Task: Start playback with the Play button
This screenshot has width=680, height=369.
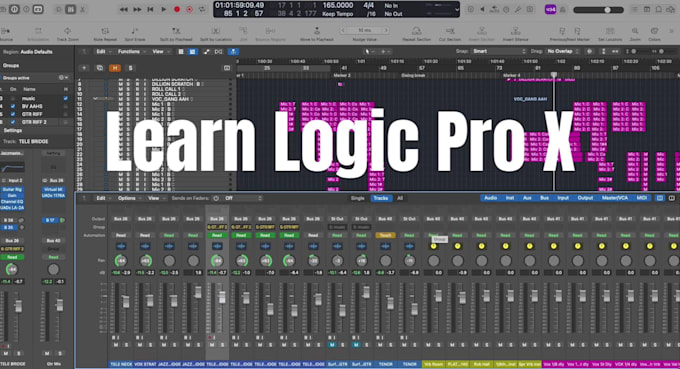Action: tap(163, 9)
